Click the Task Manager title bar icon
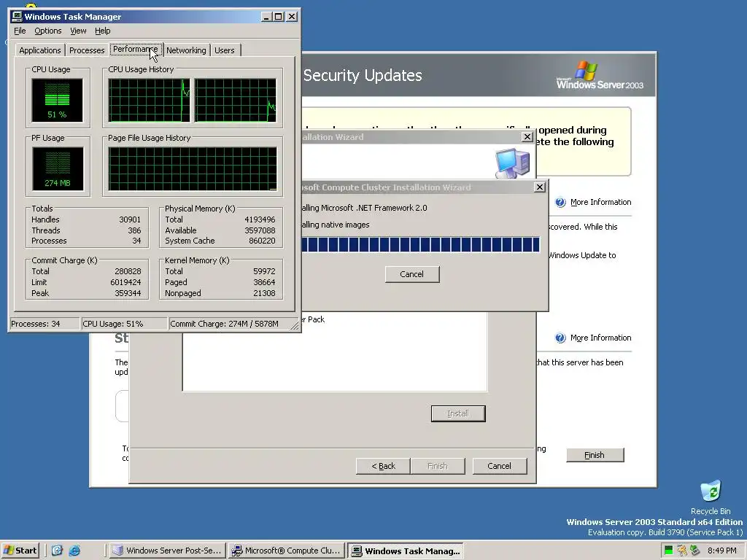 18,17
